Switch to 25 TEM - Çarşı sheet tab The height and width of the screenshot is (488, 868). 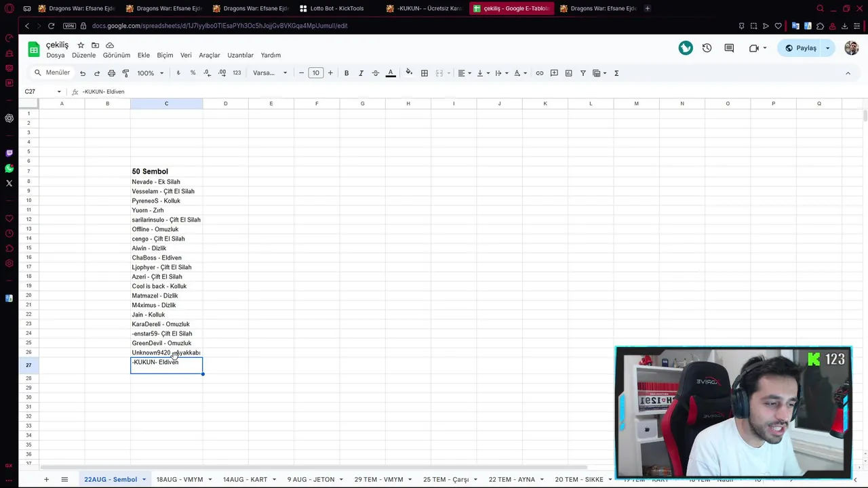(446, 480)
